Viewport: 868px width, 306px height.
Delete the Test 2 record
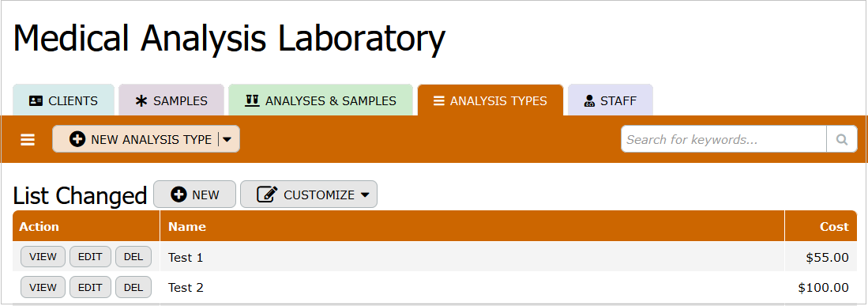click(x=133, y=288)
